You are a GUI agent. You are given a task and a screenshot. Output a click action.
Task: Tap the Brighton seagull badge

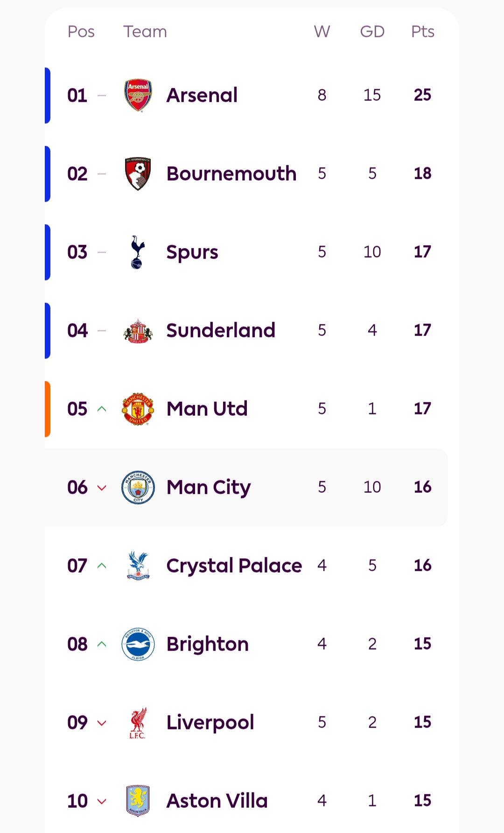click(138, 644)
